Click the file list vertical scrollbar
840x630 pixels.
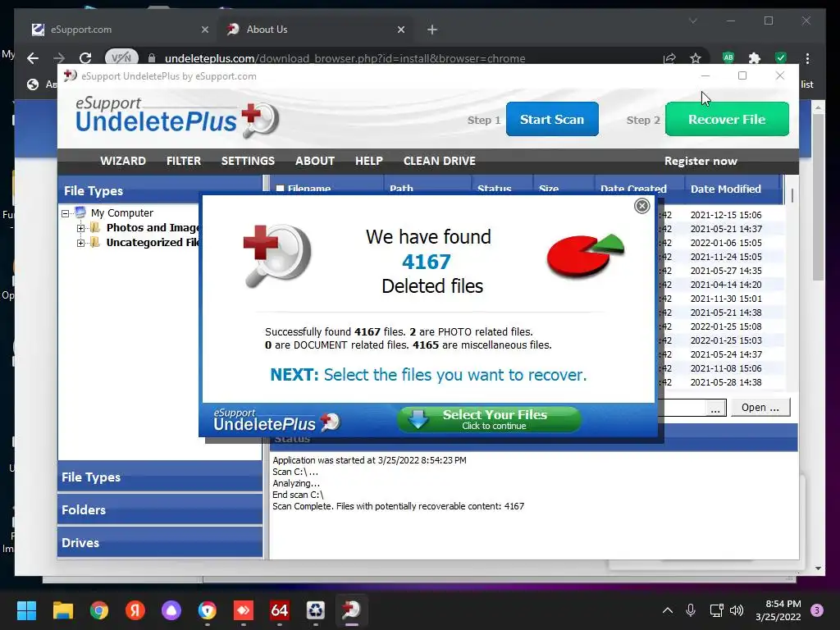pos(792,196)
